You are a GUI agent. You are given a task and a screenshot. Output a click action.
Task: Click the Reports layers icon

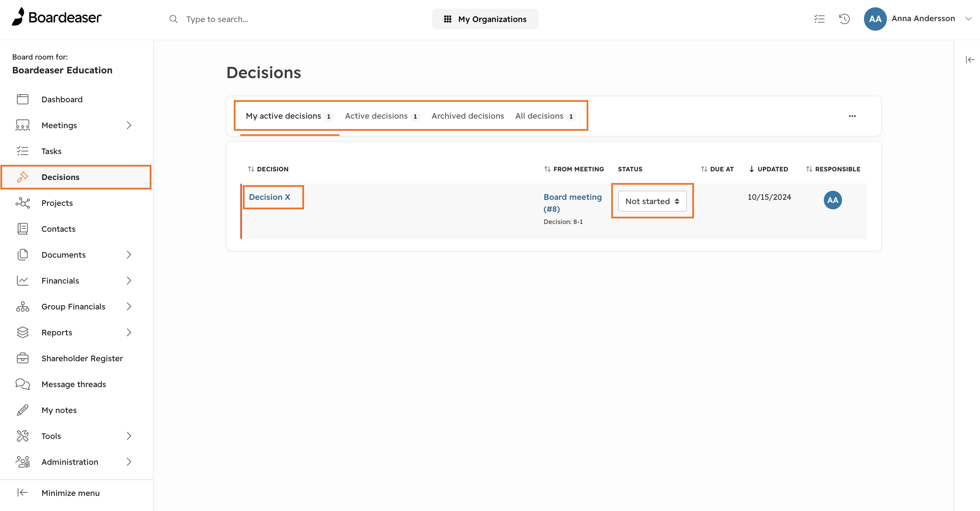click(22, 332)
